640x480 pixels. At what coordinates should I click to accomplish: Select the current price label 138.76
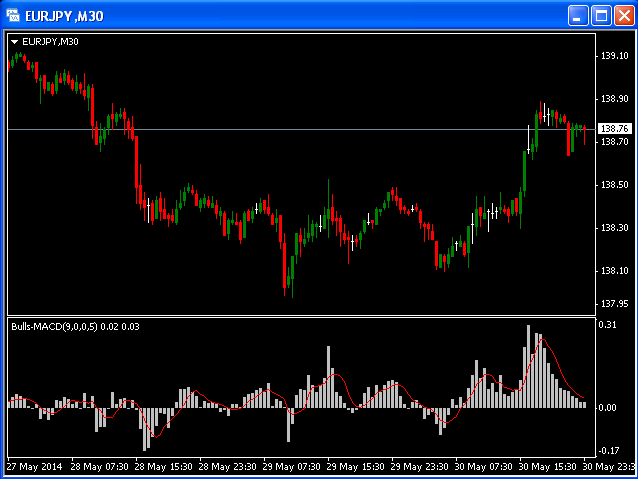coord(614,129)
